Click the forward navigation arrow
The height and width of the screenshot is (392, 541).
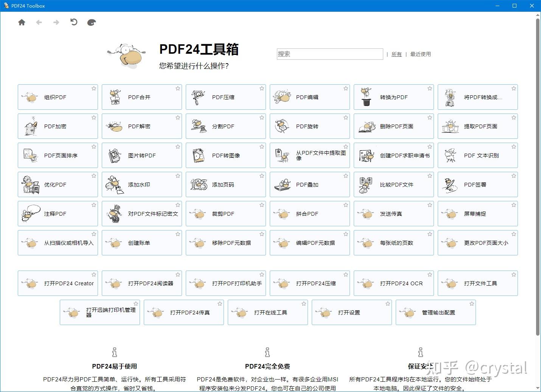coord(56,22)
